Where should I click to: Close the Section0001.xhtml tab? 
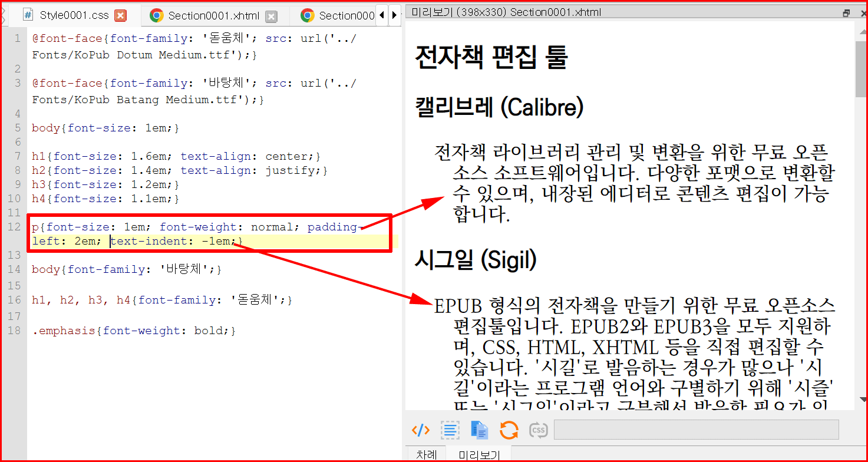tap(271, 16)
